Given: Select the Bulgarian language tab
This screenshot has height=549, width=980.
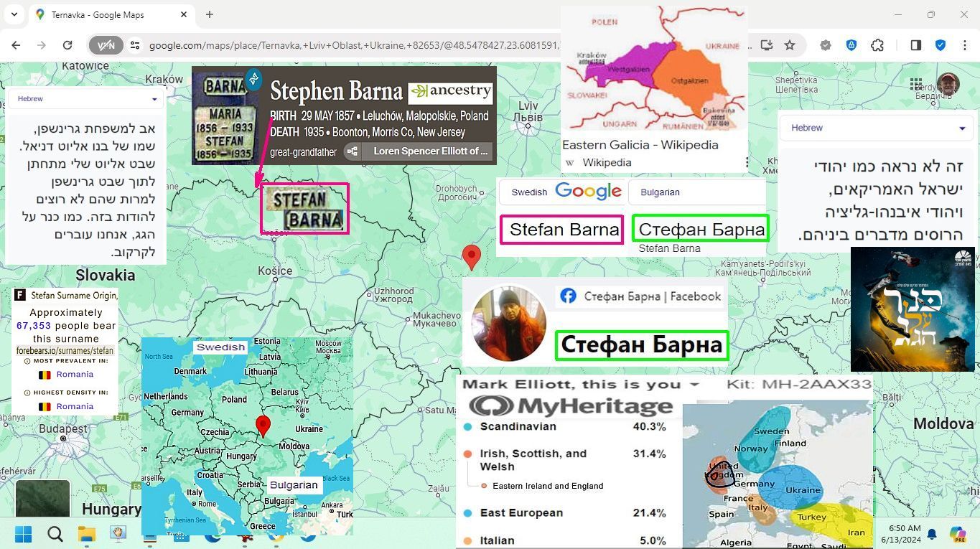Looking at the screenshot, I should 660,192.
